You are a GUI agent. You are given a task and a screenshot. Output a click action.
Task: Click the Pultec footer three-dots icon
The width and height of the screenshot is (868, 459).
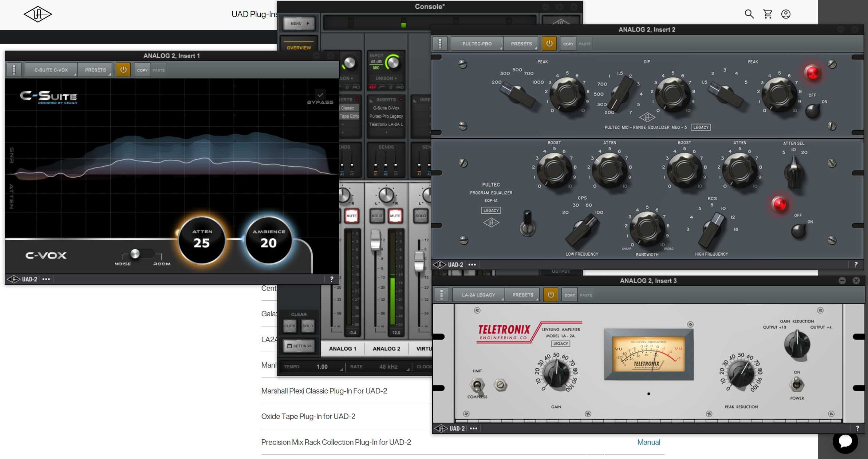[472, 264]
